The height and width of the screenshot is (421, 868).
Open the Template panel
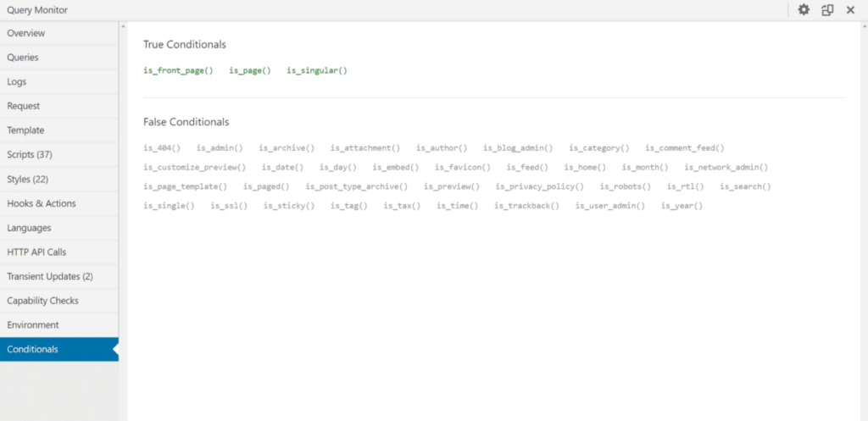click(25, 130)
